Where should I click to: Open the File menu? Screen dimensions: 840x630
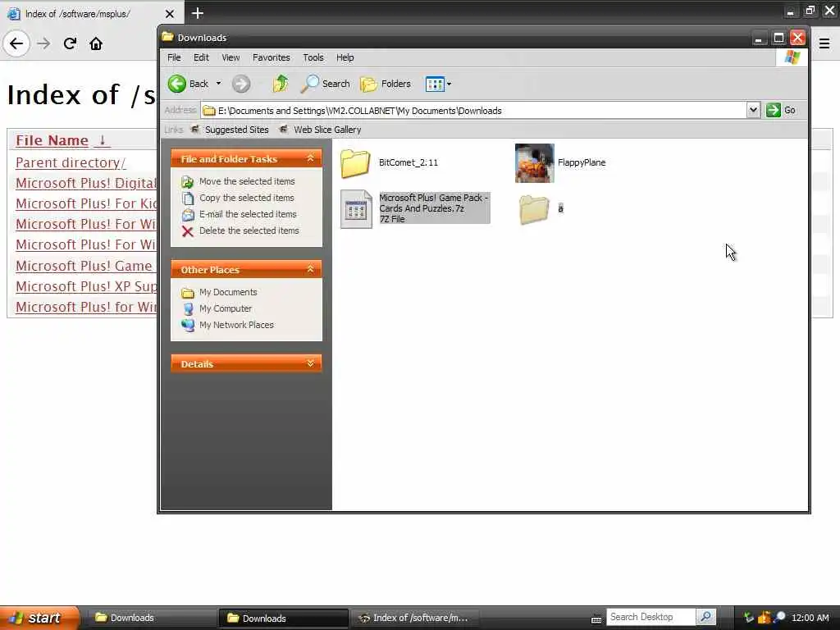[174, 57]
